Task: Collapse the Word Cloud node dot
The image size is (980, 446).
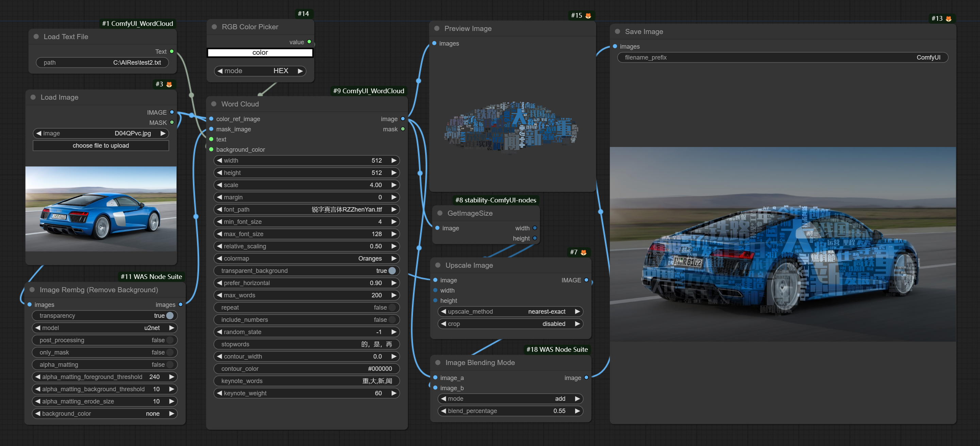Action: click(x=214, y=104)
